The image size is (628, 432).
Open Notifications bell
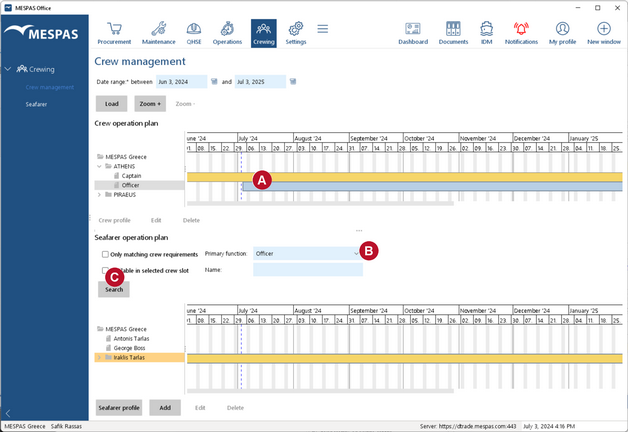[521, 33]
